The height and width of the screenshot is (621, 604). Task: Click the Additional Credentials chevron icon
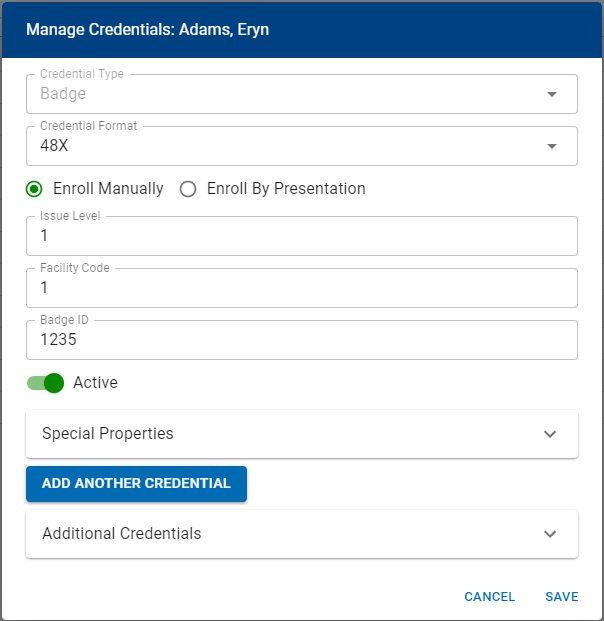[x=550, y=534]
